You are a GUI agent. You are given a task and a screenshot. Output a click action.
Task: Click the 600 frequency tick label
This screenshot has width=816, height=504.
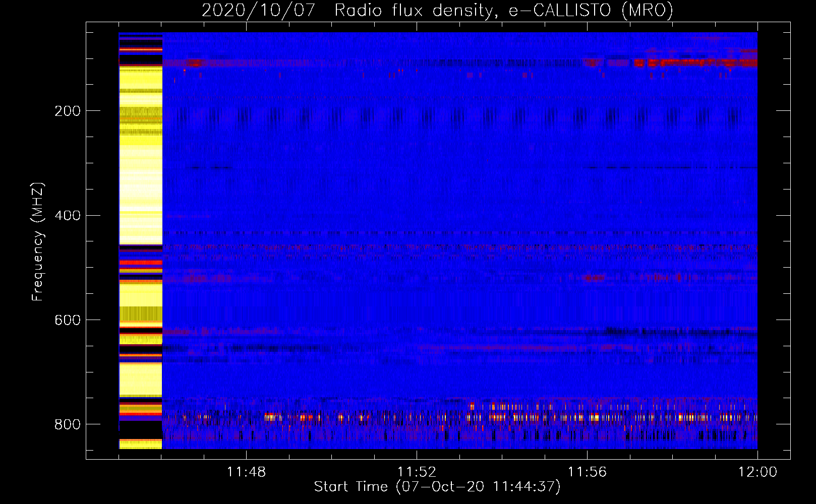(68, 320)
